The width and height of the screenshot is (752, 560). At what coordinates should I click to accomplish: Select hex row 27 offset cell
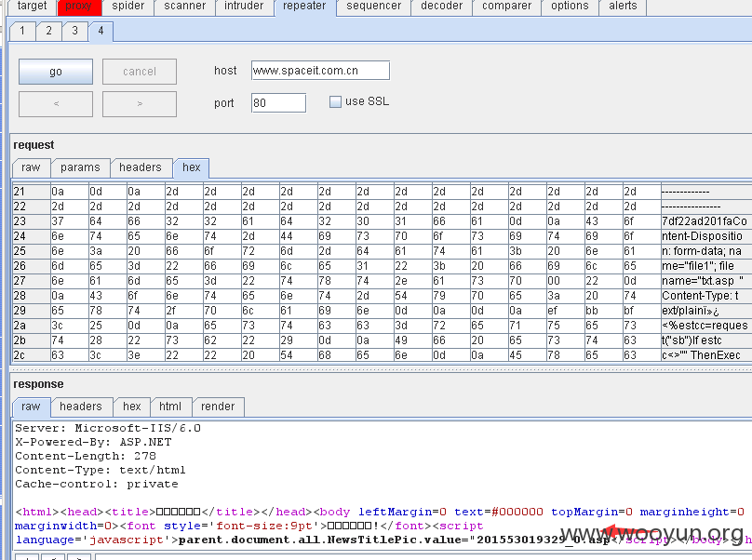point(32,281)
